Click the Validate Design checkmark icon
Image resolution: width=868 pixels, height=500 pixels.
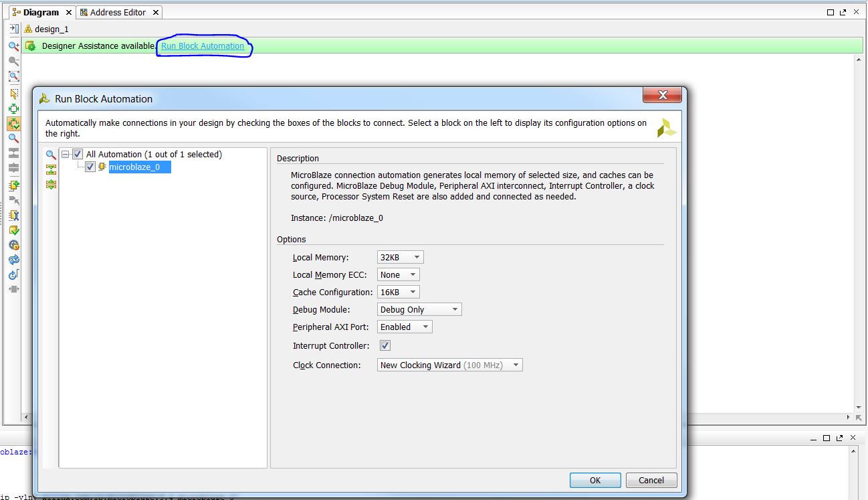pyautogui.click(x=13, y=230)
